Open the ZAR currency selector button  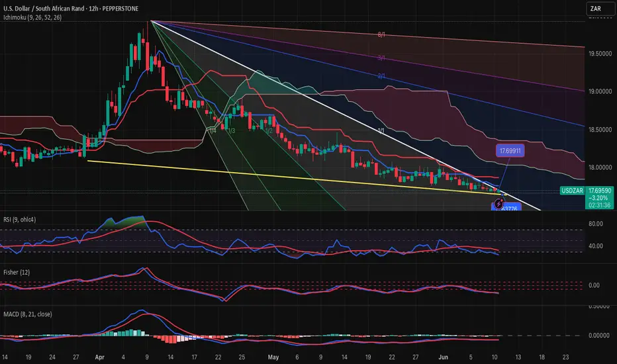point(600,9)
